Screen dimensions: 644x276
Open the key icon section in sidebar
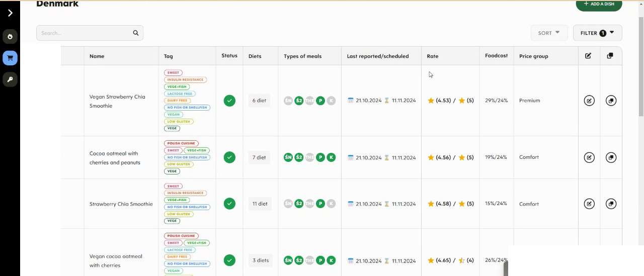tap(10, 79)
